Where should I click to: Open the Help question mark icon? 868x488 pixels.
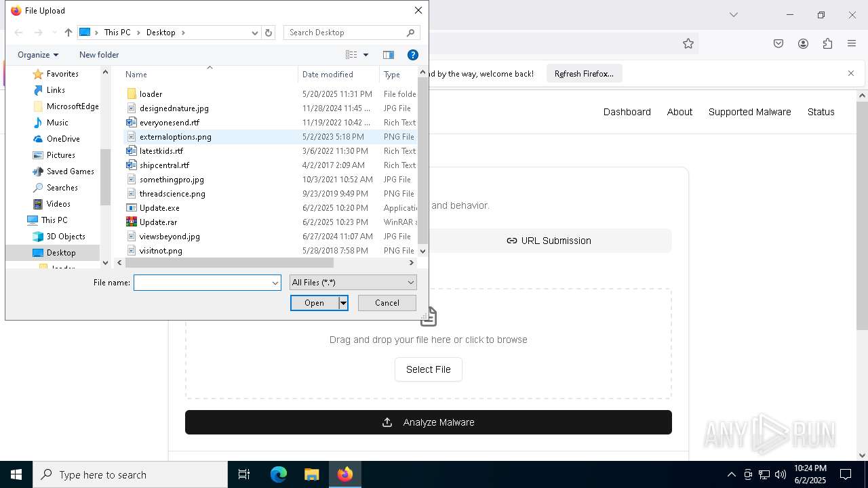(x=412, y=55)
